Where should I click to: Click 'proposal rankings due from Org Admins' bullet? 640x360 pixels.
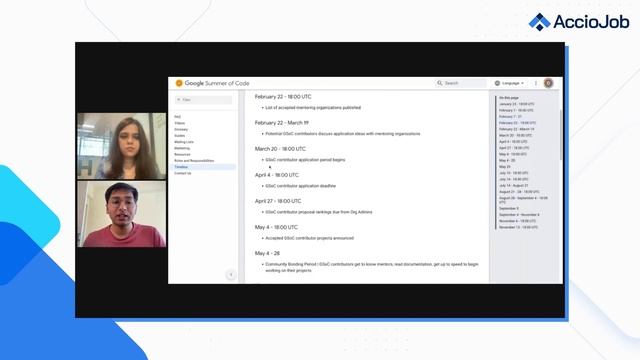(319, 212)
